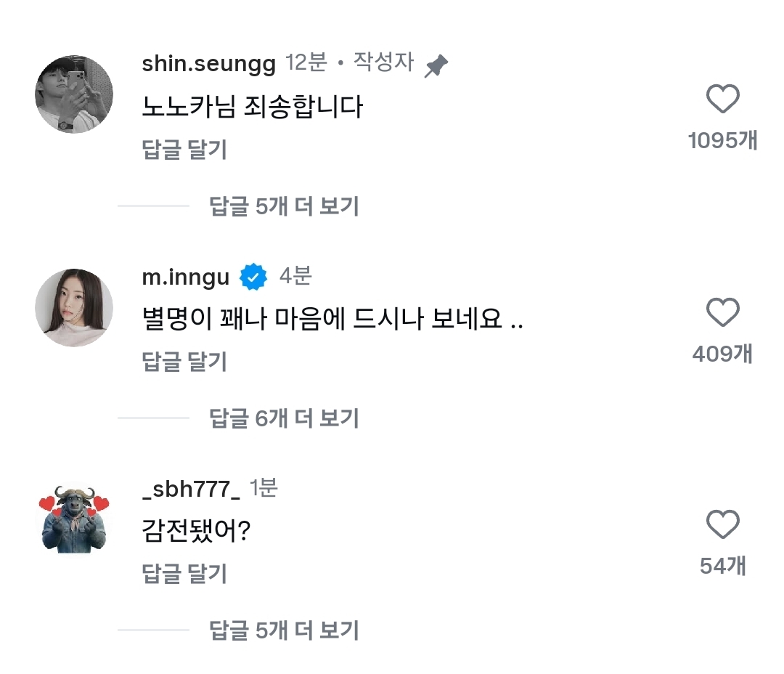
Task: Reply to _sbh777_'s comment via 답글 달기
Action: tap(184, 574)
